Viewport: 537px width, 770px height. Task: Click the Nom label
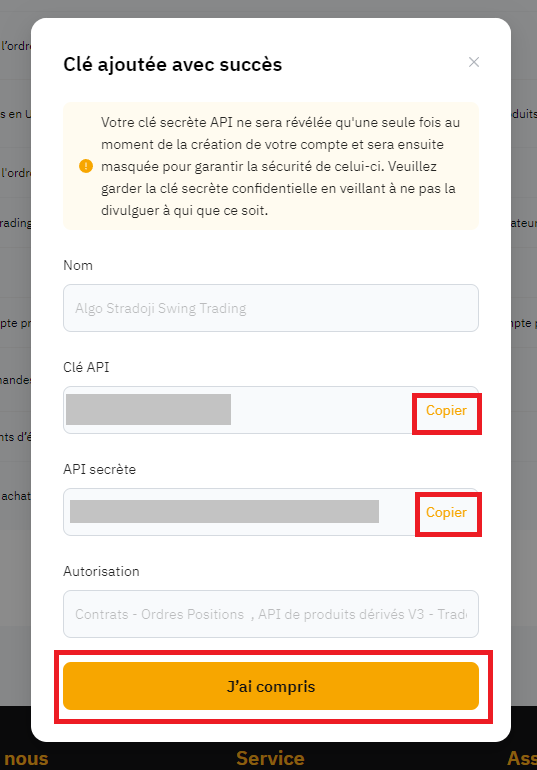pyautogui.click(x=78, y=265)
